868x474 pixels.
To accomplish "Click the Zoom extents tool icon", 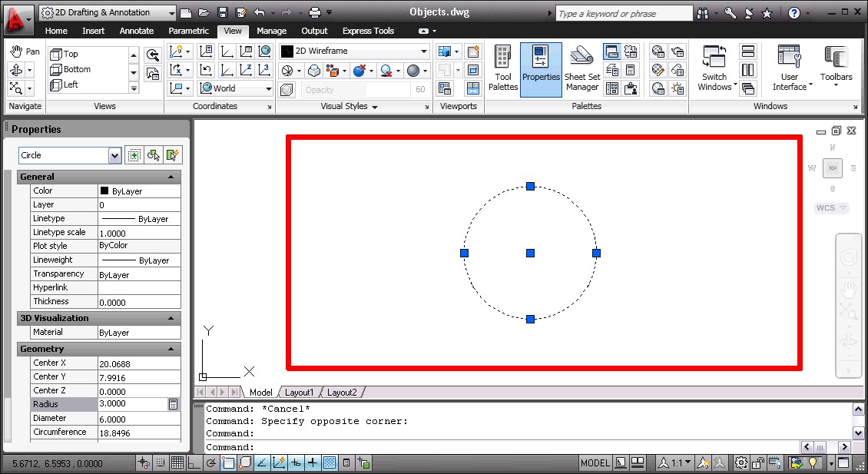I will (x=16, y=88).
